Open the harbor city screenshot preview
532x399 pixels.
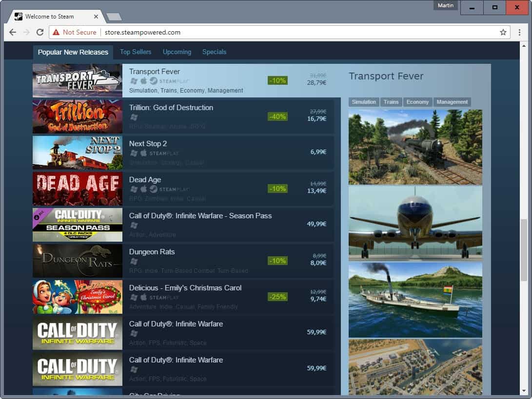415,367
